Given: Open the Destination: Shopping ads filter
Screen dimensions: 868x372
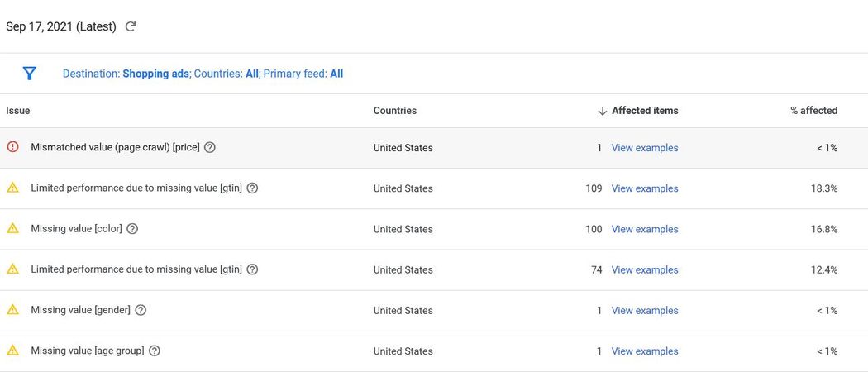Looking at the screenshot, I should pos(126,74).
